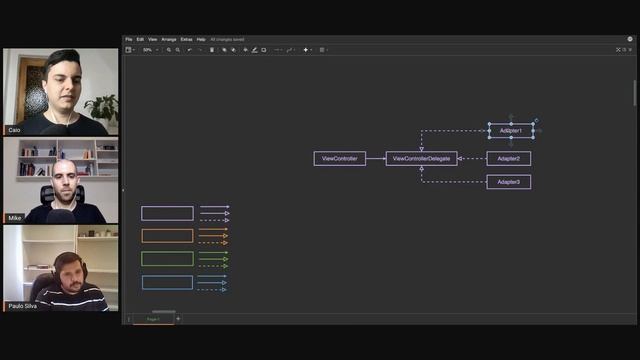Add a new page with plus button
Screen dimensions: 640x360
point(178,319)
